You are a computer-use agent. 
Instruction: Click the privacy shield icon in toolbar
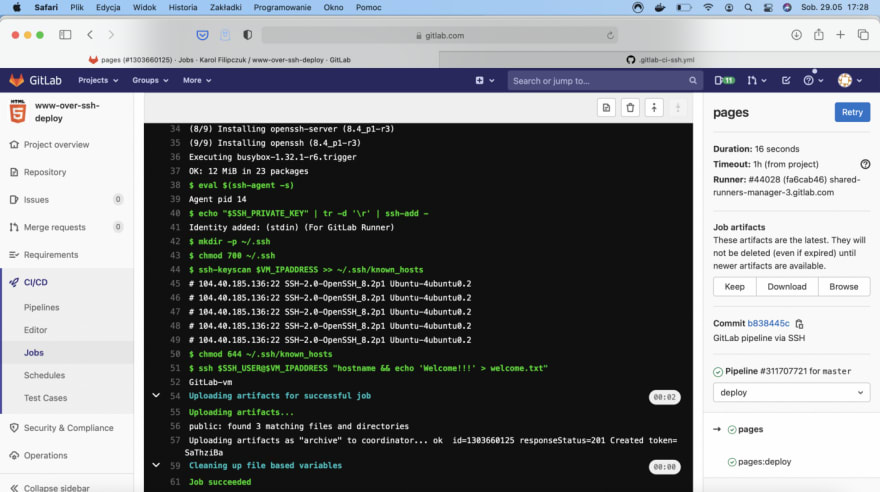tap(248, 35)
